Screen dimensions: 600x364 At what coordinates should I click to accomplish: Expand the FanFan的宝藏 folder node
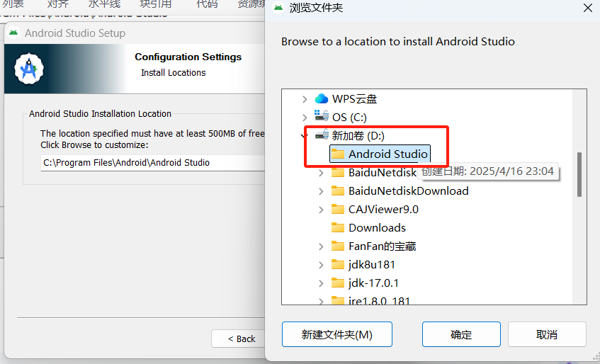321,246
